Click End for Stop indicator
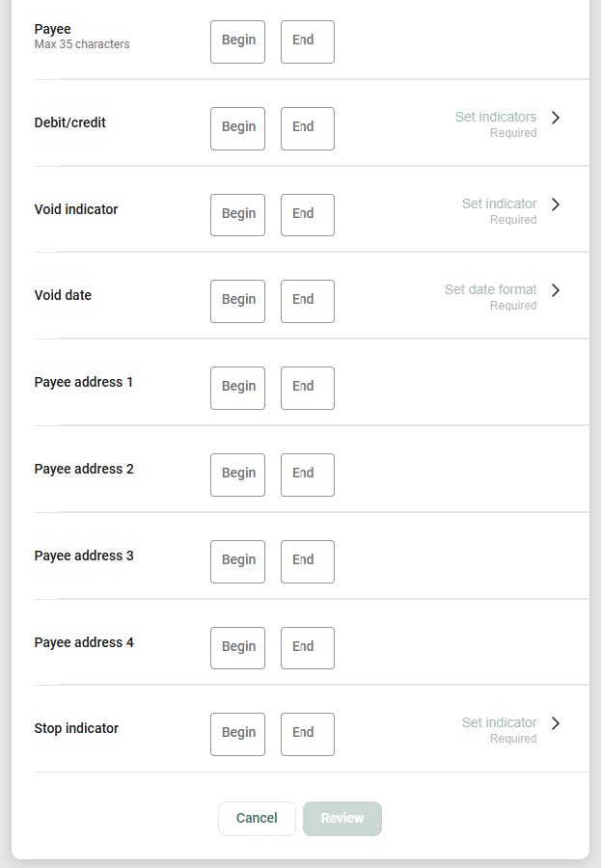This screenshot has width=601, height=868. 307,734
